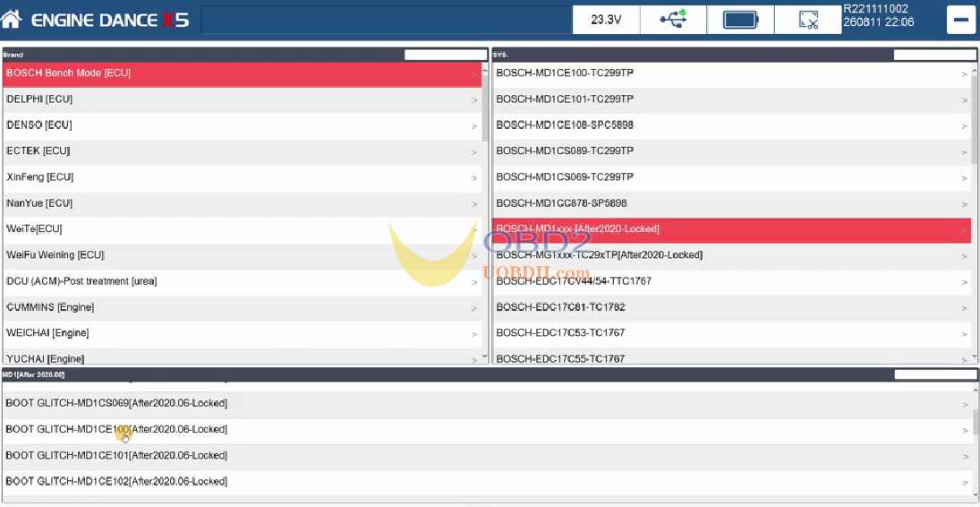Select NanYue [ECU] brand

[243, 204]
